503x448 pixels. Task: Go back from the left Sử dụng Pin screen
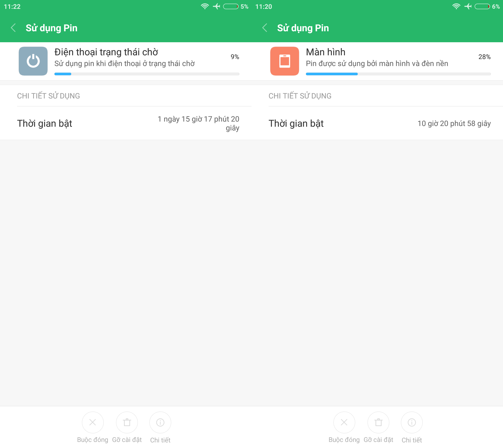(14, 28)
